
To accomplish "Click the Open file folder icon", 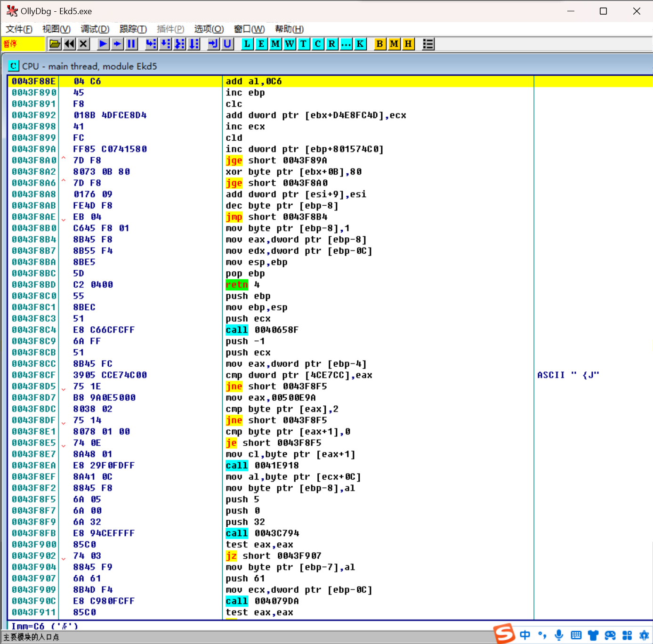I will coord(55,44).
